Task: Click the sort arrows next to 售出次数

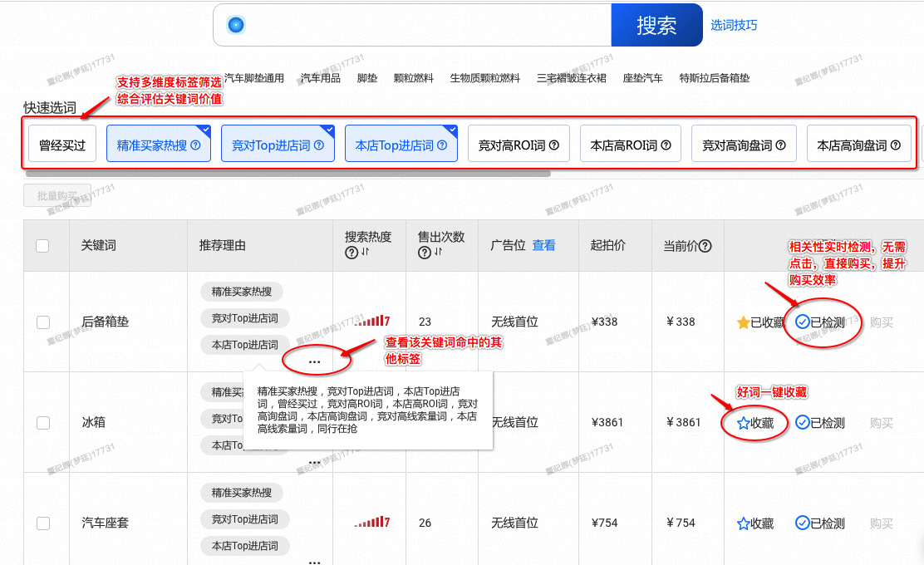Action: tap(436, 253)
